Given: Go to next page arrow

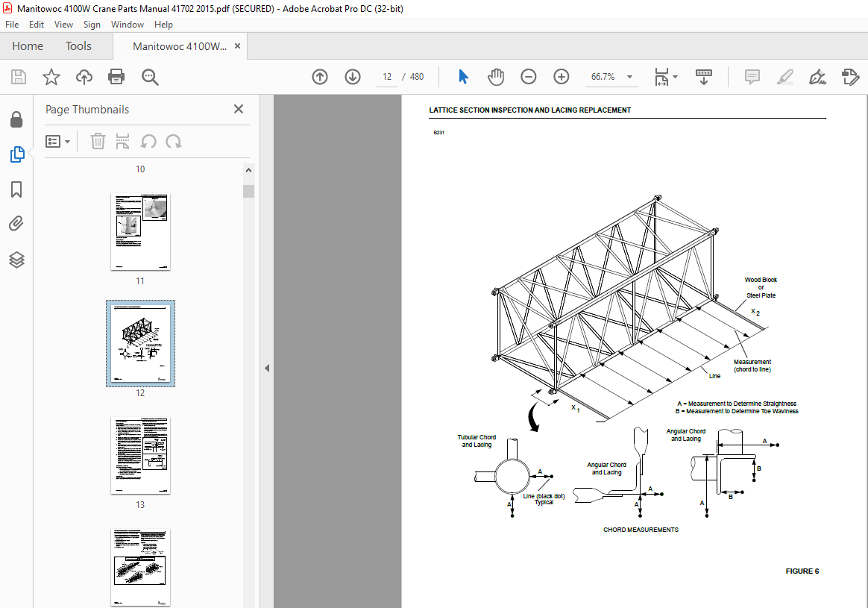Looking at the screenshot, I should click(353, 76).
